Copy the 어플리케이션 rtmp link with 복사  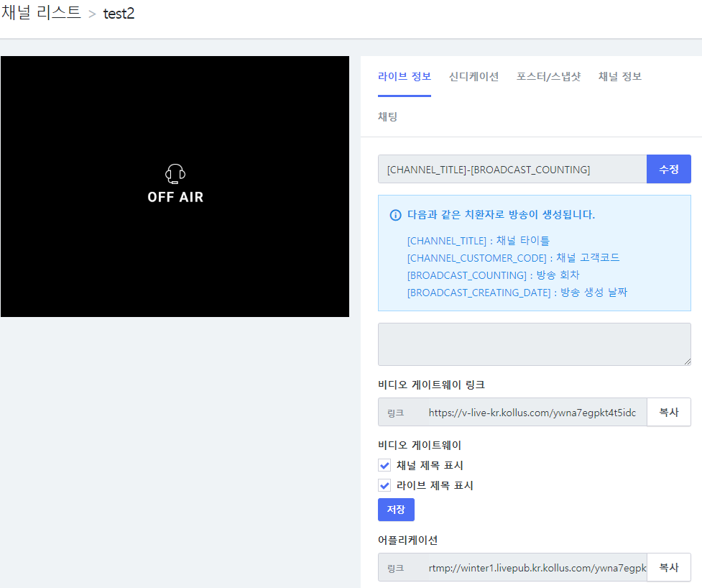668,567
